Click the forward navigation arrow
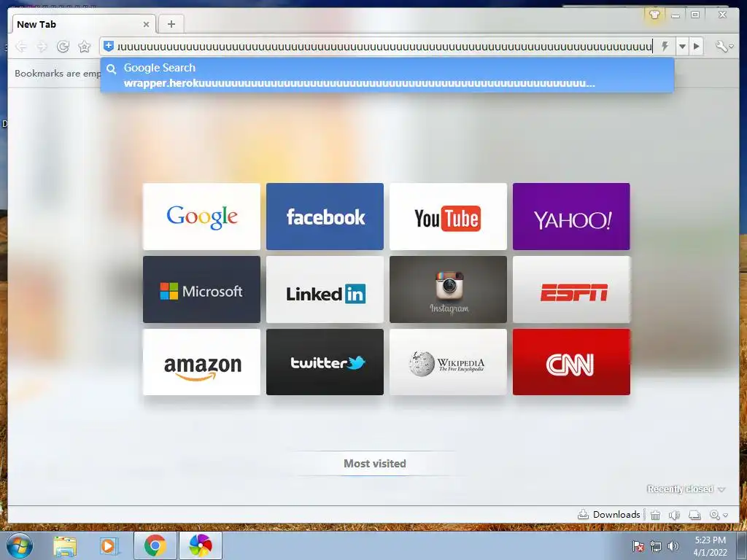 click(42, 46)
